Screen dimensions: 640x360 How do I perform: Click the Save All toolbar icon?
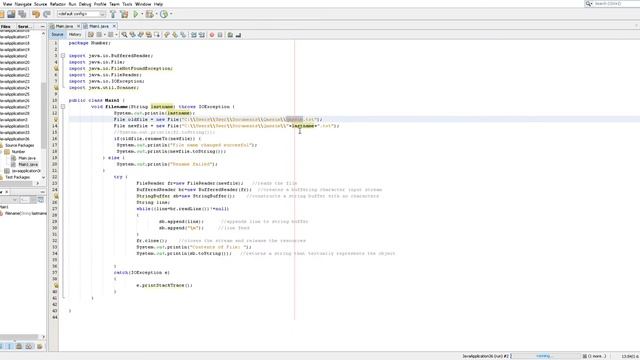22,14
